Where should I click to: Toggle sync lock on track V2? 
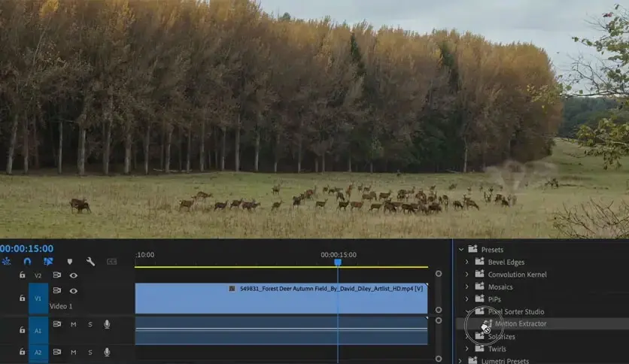click(x=57, y=275)
